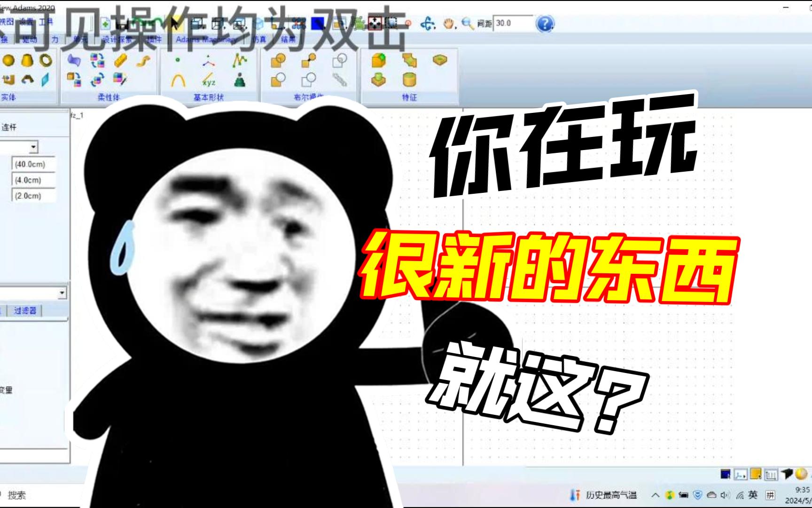The image size is (812, 508).
Task: Switch to the 设计探索 ribbon tab
Action: point(117,40)
